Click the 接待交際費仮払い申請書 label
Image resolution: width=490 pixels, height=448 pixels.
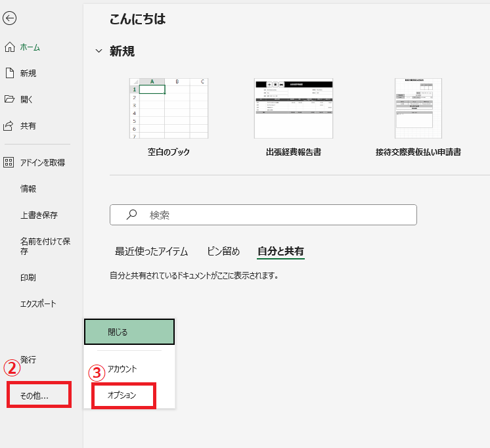418,152
